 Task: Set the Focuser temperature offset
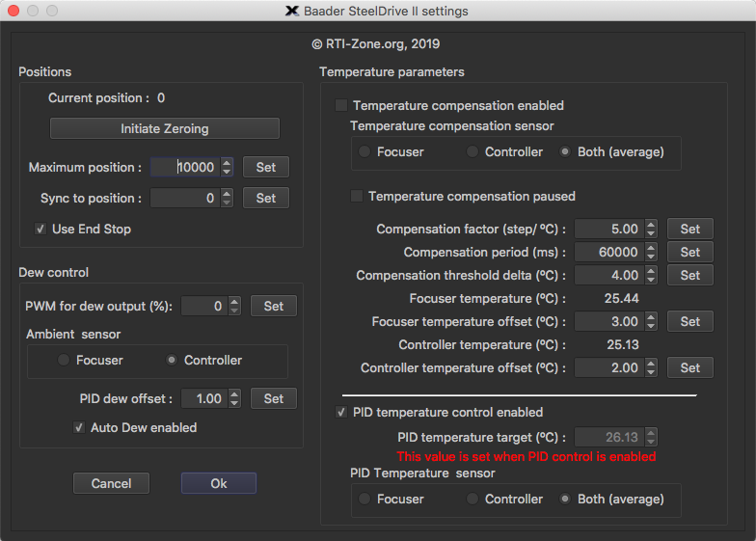click(x=690, y=322)
